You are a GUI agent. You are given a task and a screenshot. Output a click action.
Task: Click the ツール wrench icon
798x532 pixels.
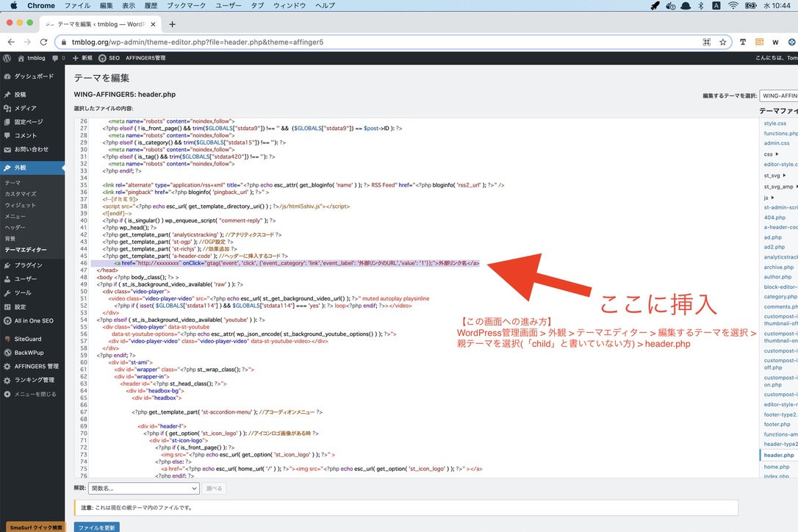(7, 293)
